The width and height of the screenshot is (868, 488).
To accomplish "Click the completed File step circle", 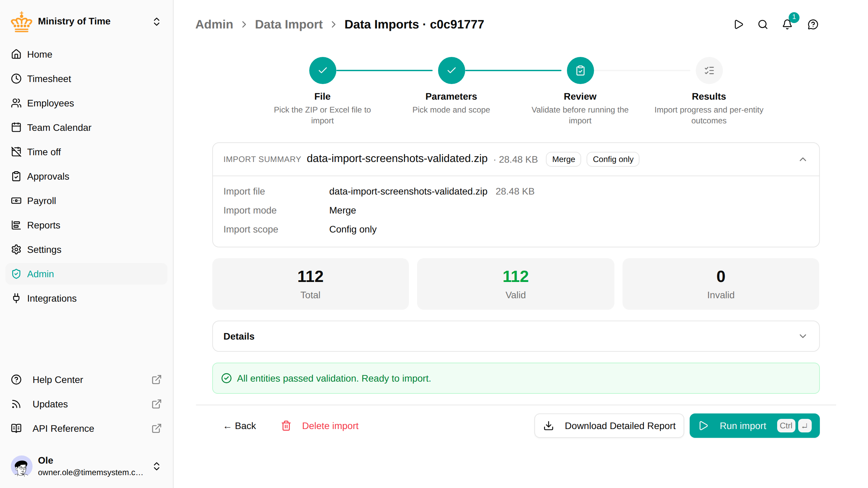I will [322, 70].
